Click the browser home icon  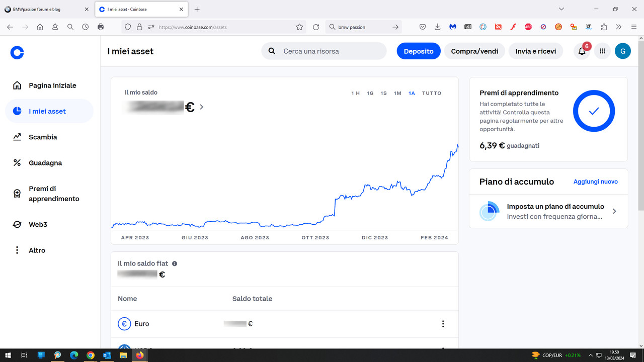[40, 27]
